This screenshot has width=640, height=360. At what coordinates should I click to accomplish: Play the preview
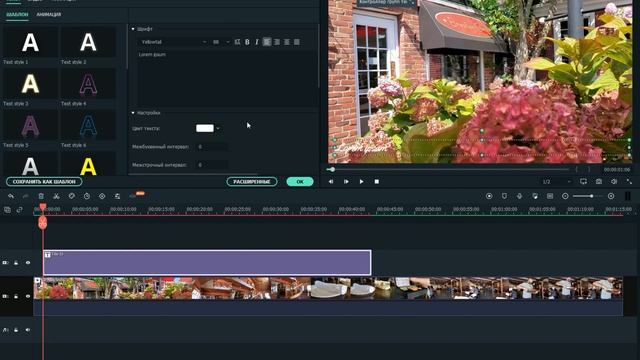(x=361, y=182)
